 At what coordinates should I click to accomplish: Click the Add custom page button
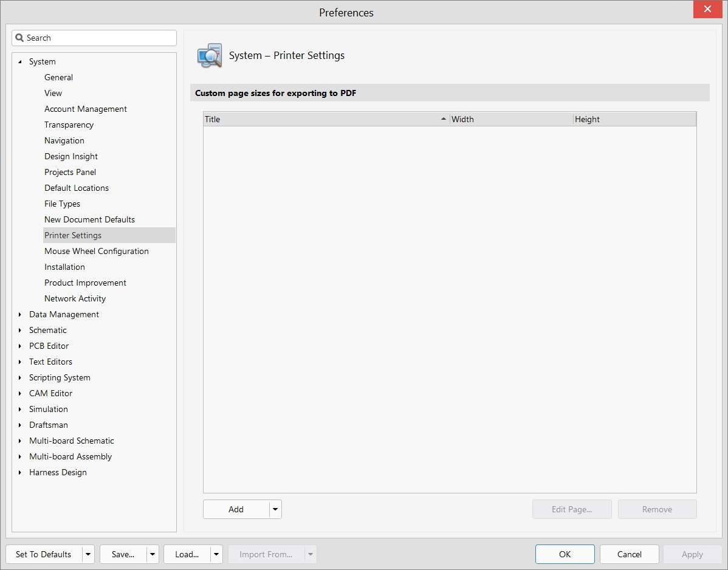click(236, 509)
